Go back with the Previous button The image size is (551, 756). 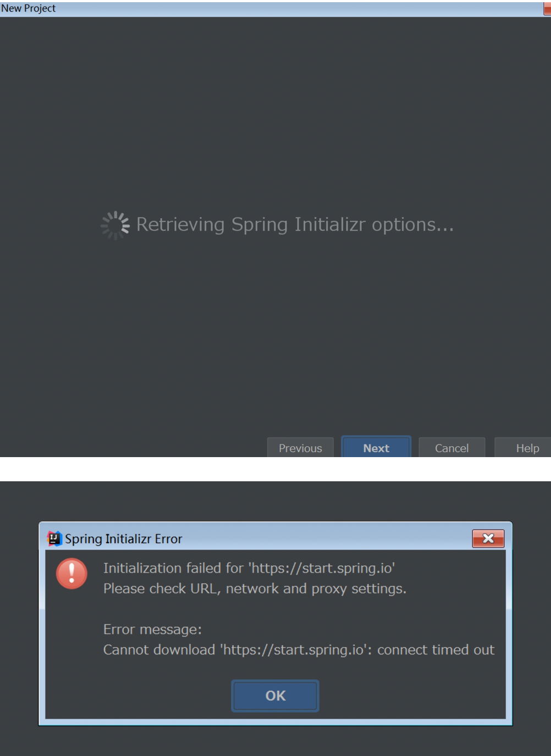[300, 448]
